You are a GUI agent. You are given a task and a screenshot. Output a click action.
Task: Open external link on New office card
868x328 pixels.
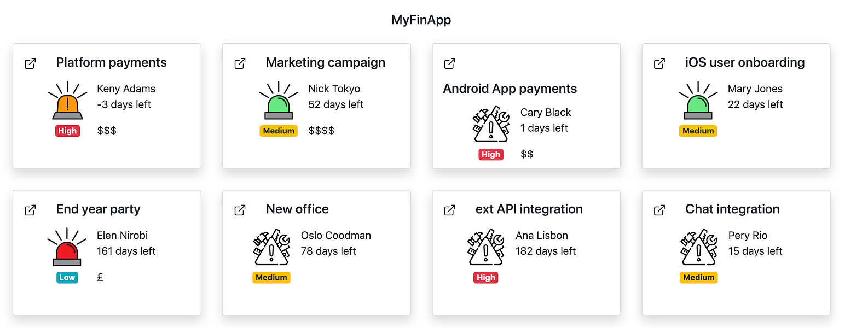tap(240, 210)
